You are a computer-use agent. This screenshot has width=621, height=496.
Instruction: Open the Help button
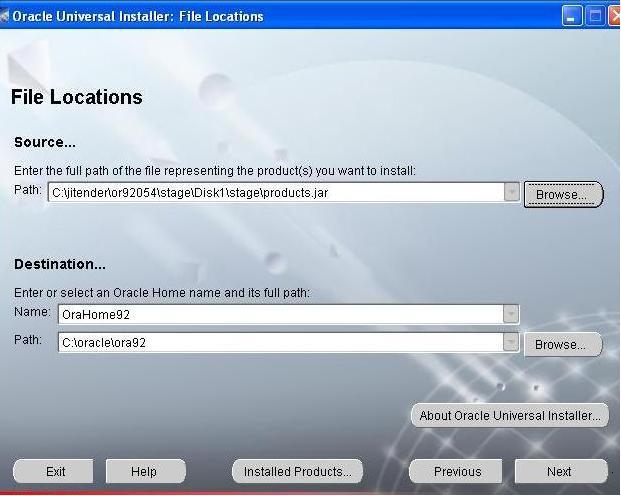click(x=145, y=471)
